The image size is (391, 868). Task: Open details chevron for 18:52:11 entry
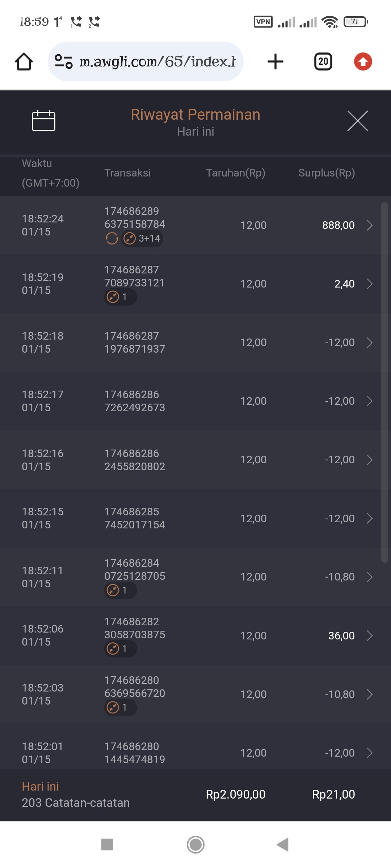click(x=370, y=577)
